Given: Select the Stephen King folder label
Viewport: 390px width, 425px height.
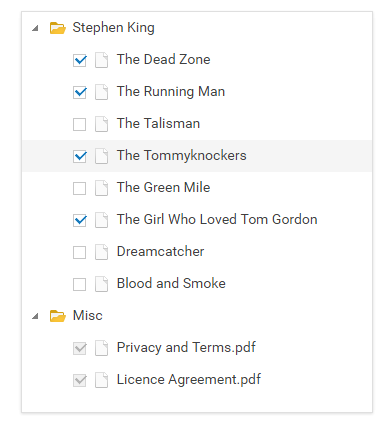Looking at the screenshot, I should (x=114, y=28).
